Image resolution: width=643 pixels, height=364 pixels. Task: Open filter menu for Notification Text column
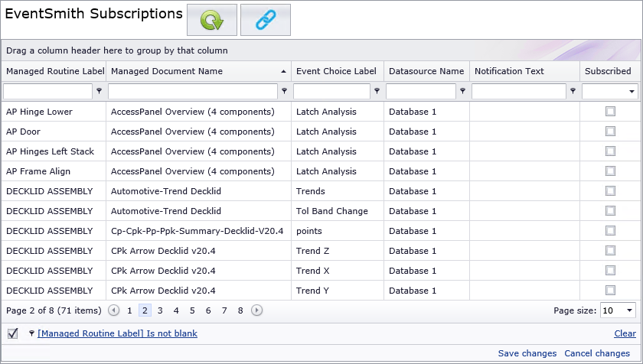point(573,91)
